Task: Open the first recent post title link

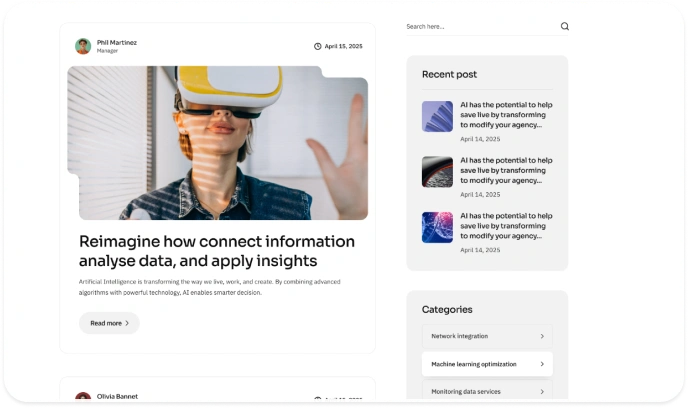Action: (506, 115)
